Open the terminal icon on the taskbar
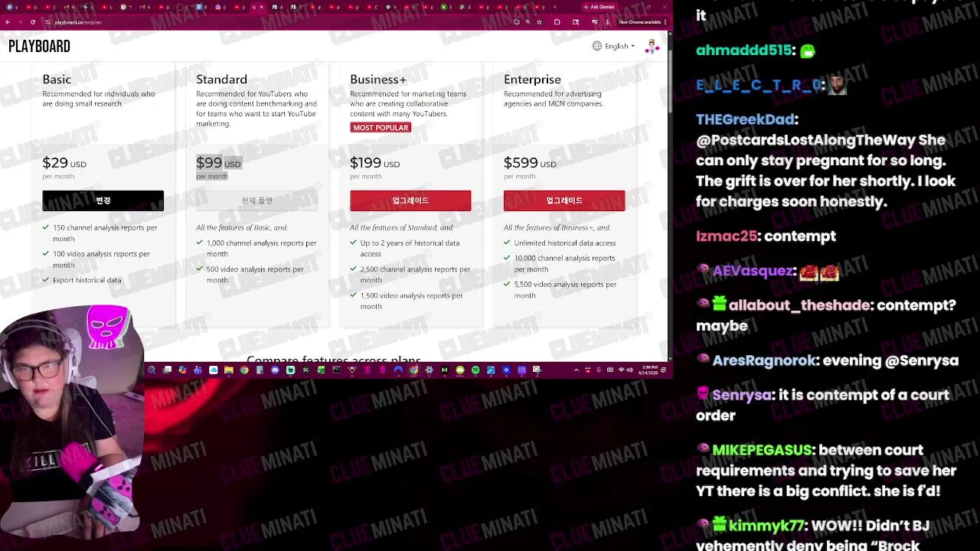The width and height of the screenshot is (980, 551). point(336,370)
